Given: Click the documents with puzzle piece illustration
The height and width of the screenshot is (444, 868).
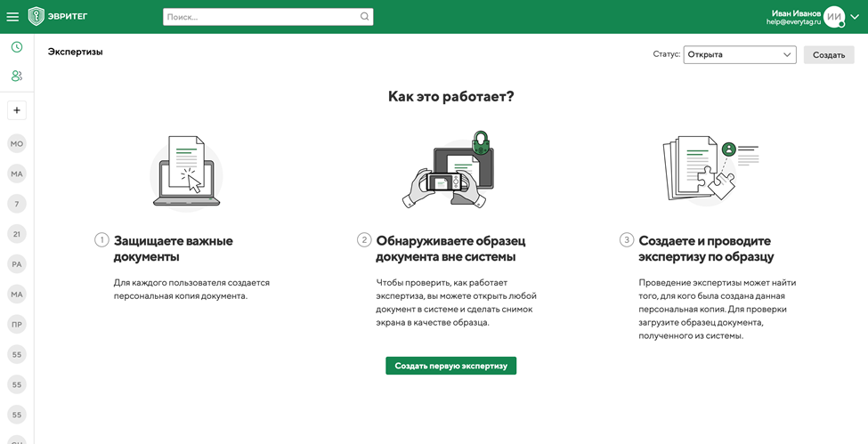Looking at the screenshot, I should point(710,169).
